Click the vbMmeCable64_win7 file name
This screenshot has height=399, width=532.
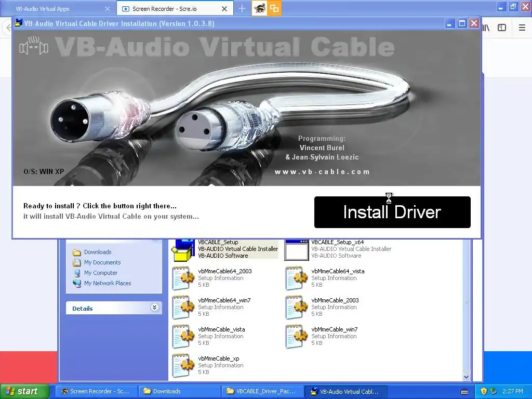(x=224, y=300)
